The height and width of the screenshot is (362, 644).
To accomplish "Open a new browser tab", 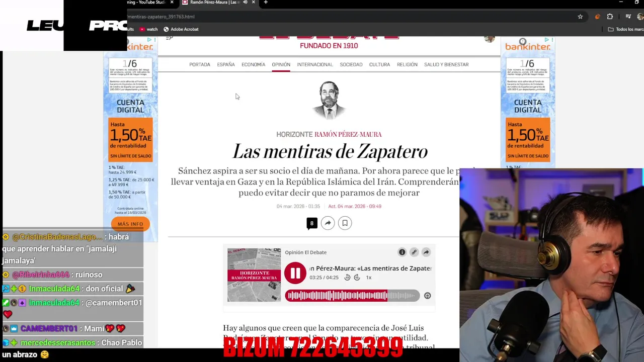I will pyautogui.click(x=266, y=2).
